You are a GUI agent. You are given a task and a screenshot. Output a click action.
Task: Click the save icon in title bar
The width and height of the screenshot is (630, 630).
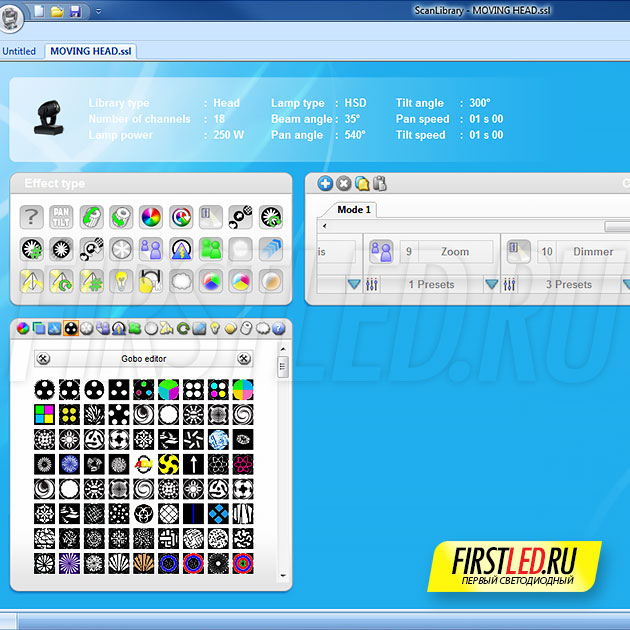(x=75, y=11)
